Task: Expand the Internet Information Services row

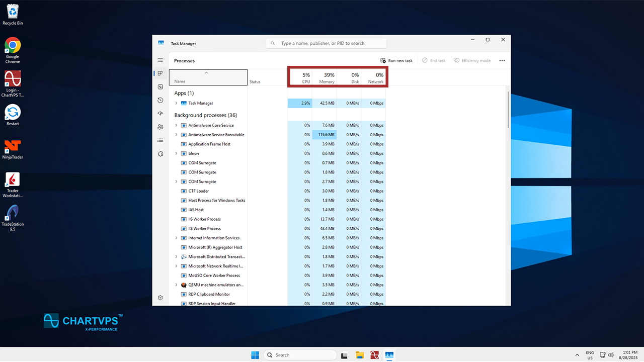Action: click(x=176, y=238)
